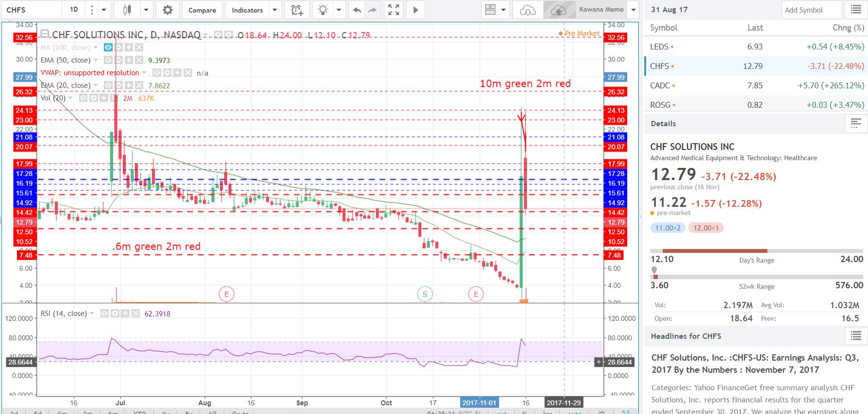Expand the chart style dropdown arrow
The image size is (868, 414).
coord(146,10)
